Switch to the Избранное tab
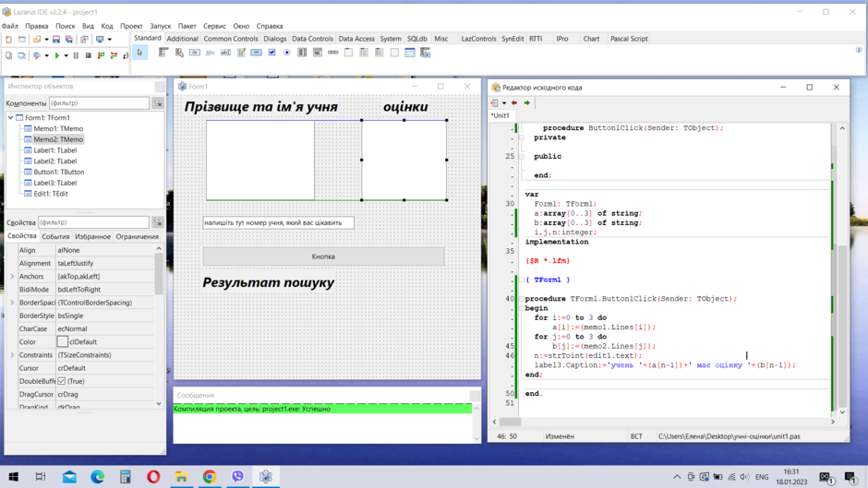 92,236
